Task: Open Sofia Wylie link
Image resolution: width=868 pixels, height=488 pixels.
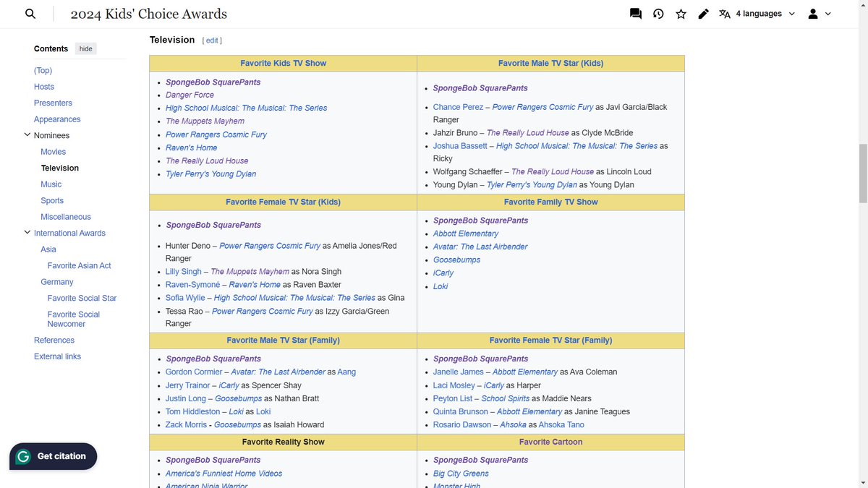Action: click(x=185, y=297)
